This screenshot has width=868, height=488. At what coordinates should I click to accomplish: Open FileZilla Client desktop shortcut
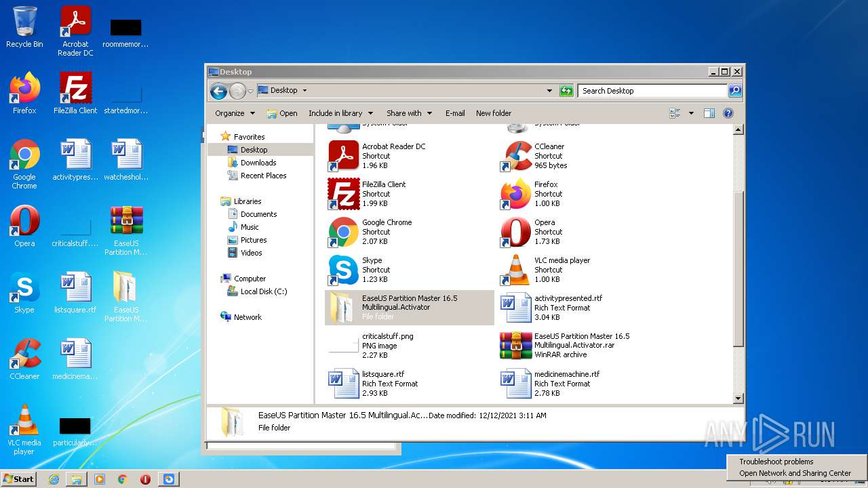(x=75, y=94)
